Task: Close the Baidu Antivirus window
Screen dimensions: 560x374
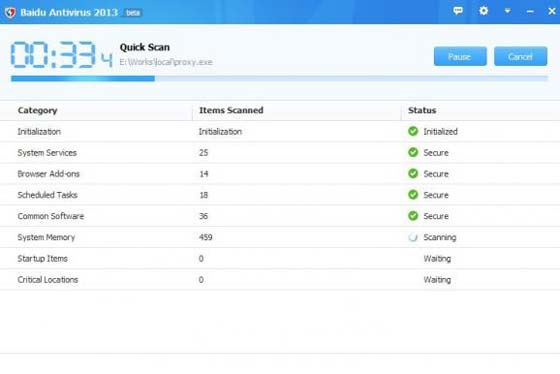Action: click(x=552, y=11)
